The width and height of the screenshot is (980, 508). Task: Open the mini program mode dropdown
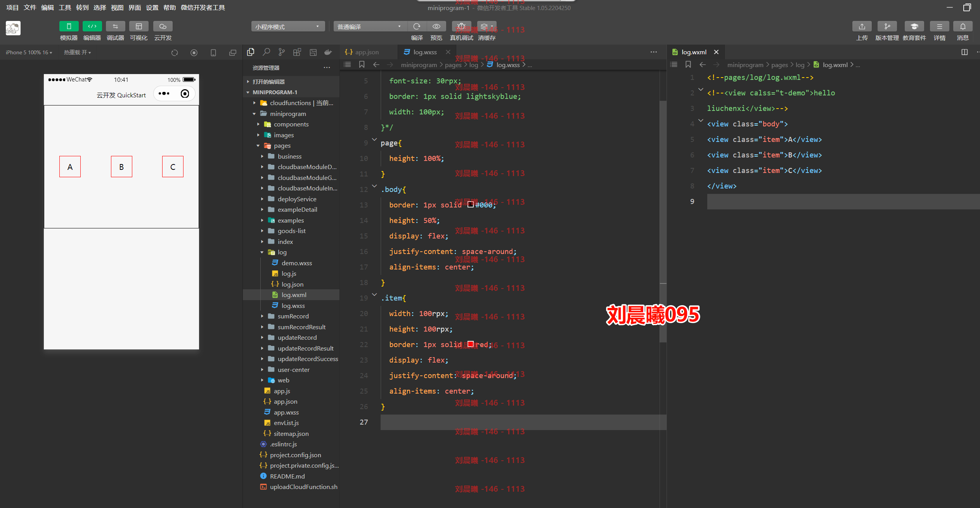point(287,26)
